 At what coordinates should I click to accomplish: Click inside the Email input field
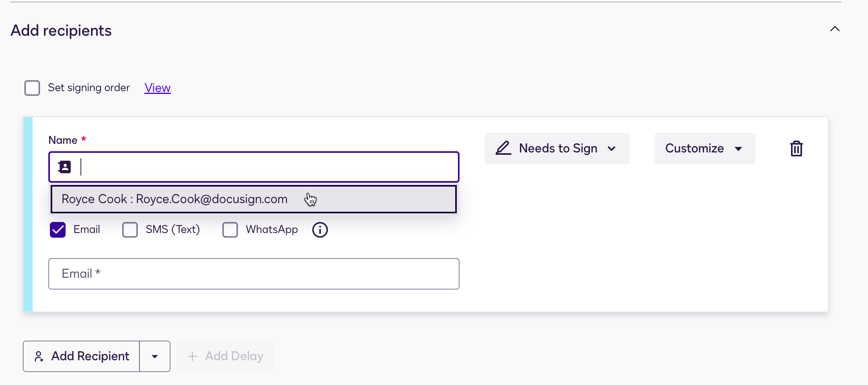click(x=254, y=273)
